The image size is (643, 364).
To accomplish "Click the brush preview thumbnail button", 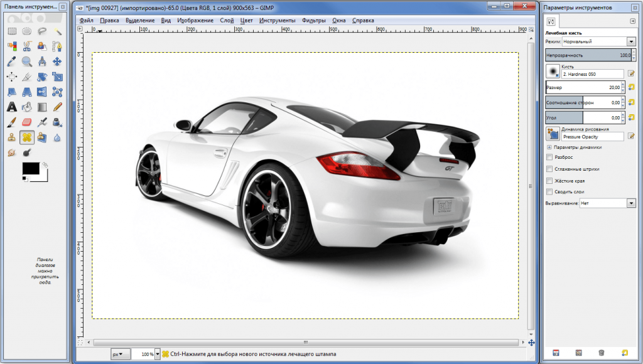I will point(553,71).
